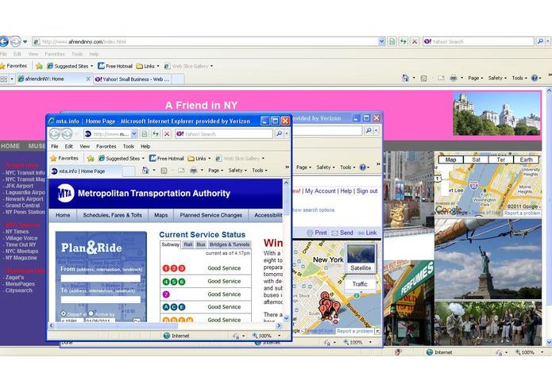Switch to Yahoo! Small Business tab
This screenshot has width=552, height=392.
point(133,79)
